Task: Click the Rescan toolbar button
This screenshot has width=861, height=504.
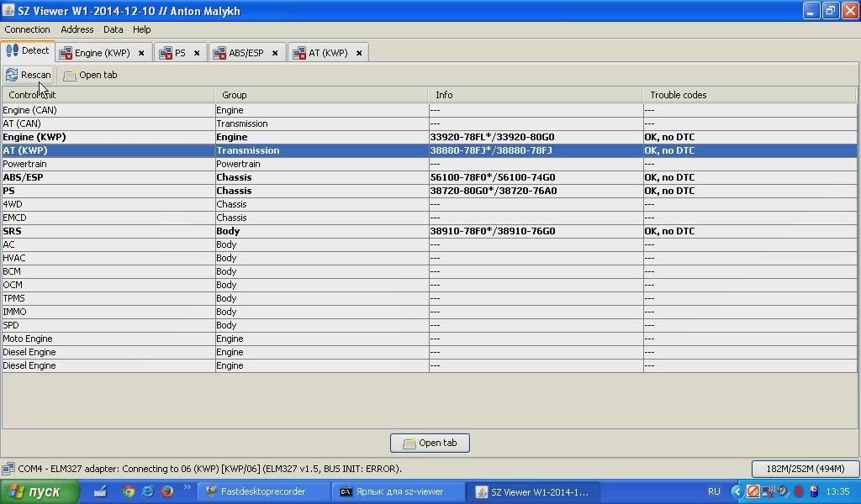Action: [x=29, y=75]
